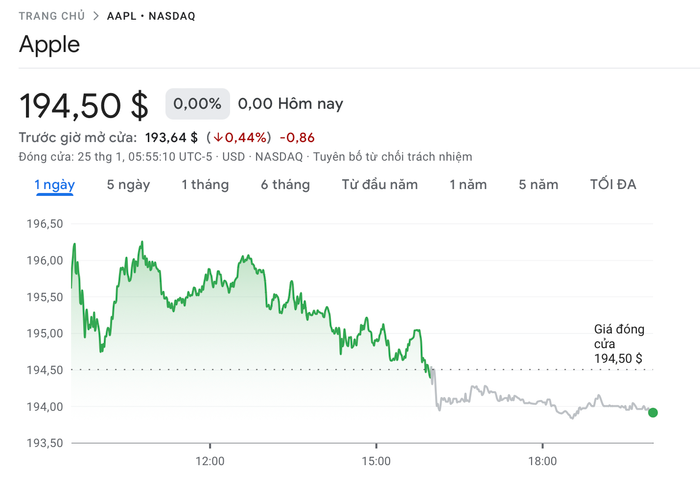The image size is (700, 477).
Task: Click the 18:00 time axis marker
Action: [542, 461]
